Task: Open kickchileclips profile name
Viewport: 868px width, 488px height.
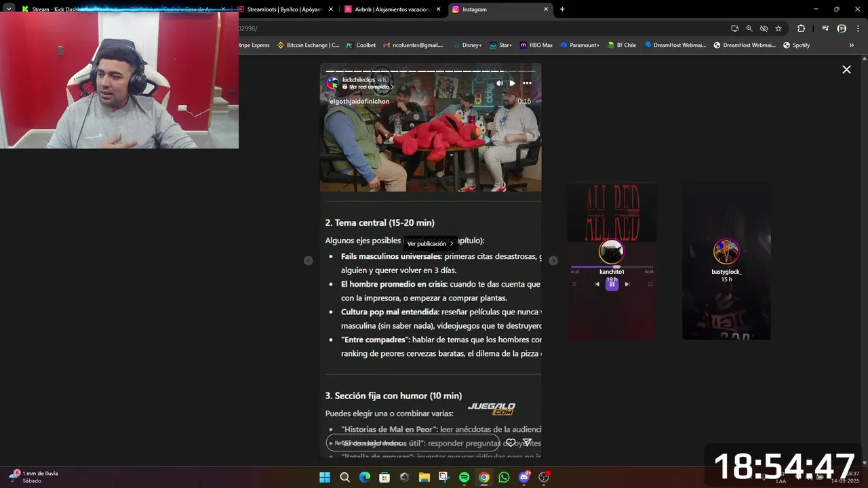Action: [359, 80]
